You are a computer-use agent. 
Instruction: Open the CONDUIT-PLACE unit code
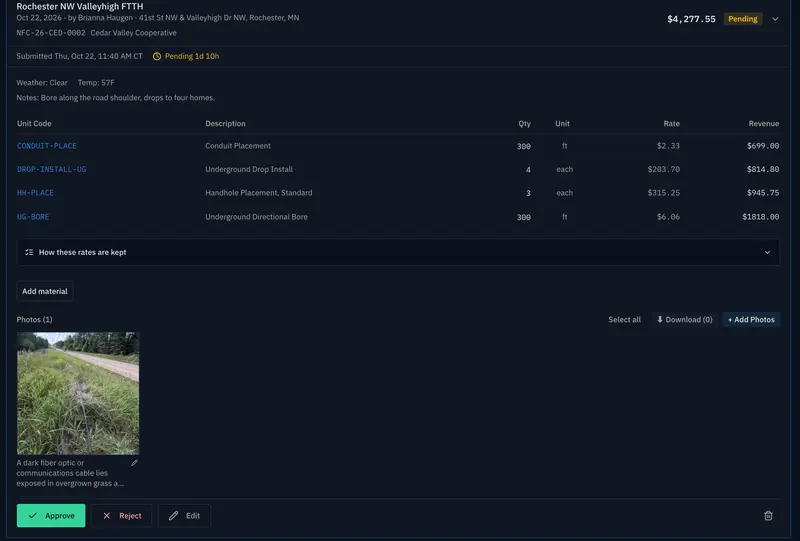(47, 146)
